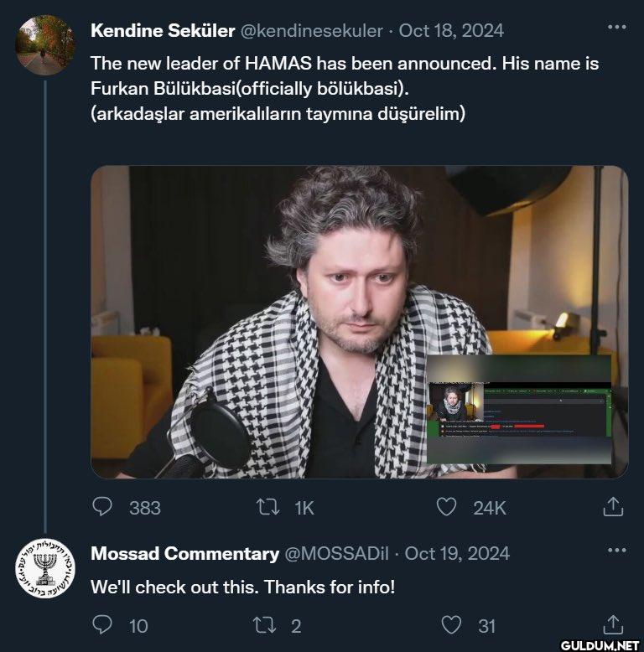The height and width of the screenshot is (652, 644).
Task: Open the @MOSSADil handle link
Action: coord(339,554)
